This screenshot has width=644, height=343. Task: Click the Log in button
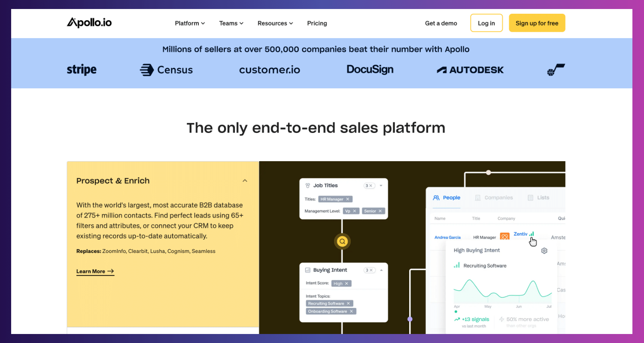(486, 23)
